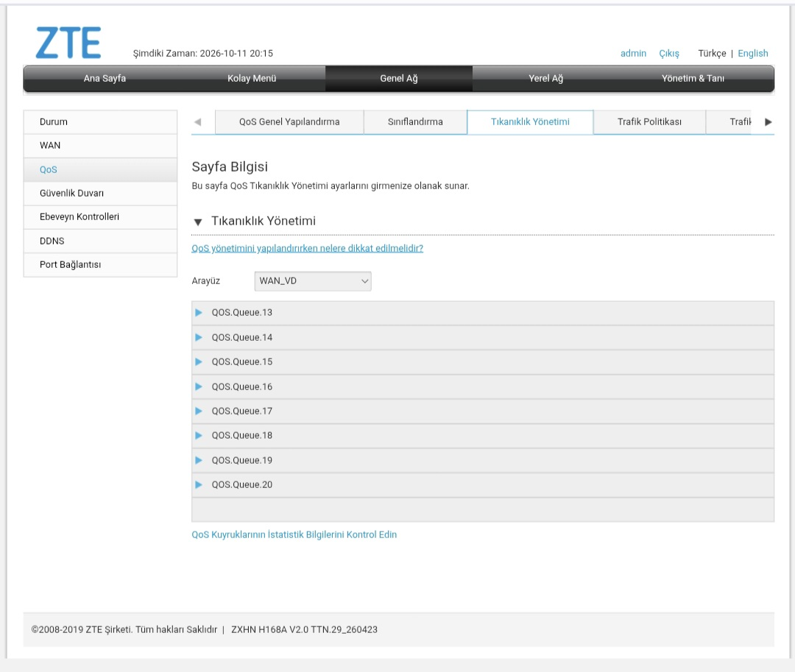Open the Kolay Menü menu
This screenshot has height=672, width=795.
point(252,79)
